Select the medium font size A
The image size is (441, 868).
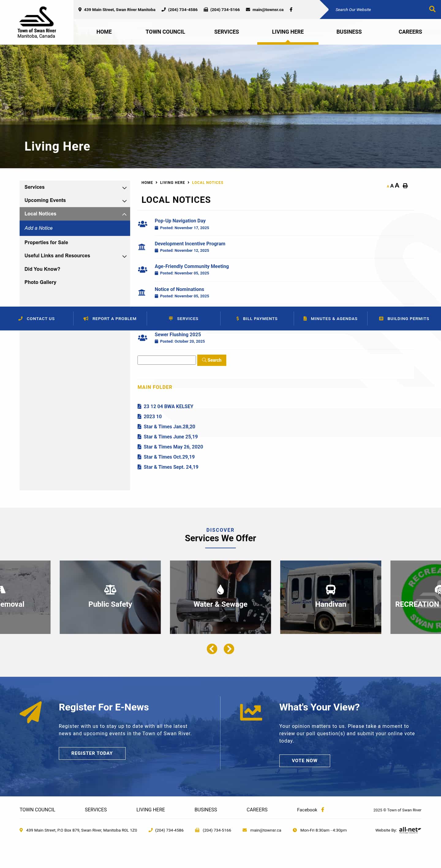[392, 186]
